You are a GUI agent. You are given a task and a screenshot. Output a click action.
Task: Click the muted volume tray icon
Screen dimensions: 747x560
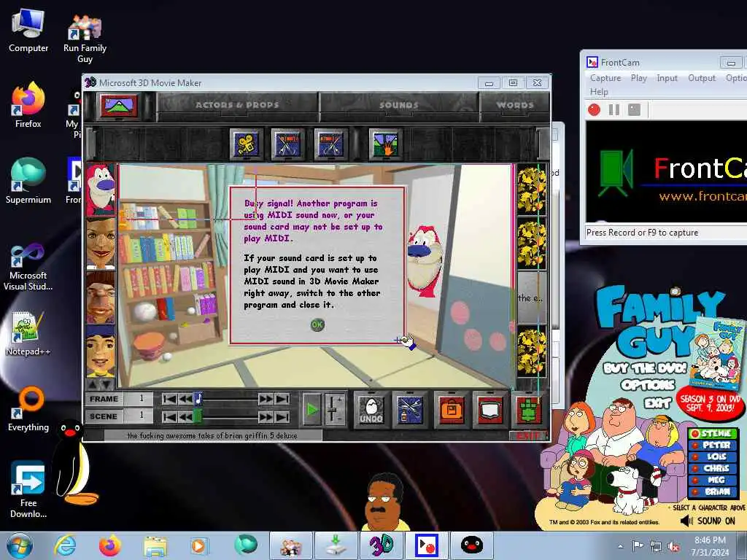tap(673, 546)
